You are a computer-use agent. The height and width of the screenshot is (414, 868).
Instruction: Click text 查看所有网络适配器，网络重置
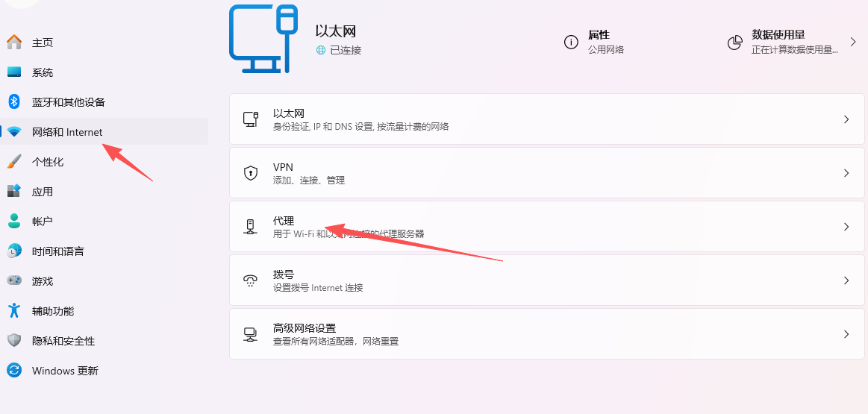click(336, 342)
